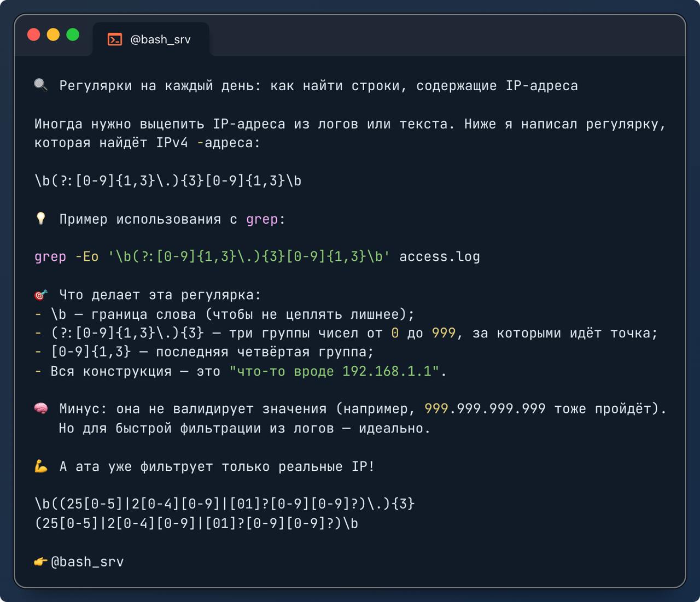Viewport: 700px width, 602px height.
Task: Click the pink grep word after использования
Action: [x=262, y=219]
